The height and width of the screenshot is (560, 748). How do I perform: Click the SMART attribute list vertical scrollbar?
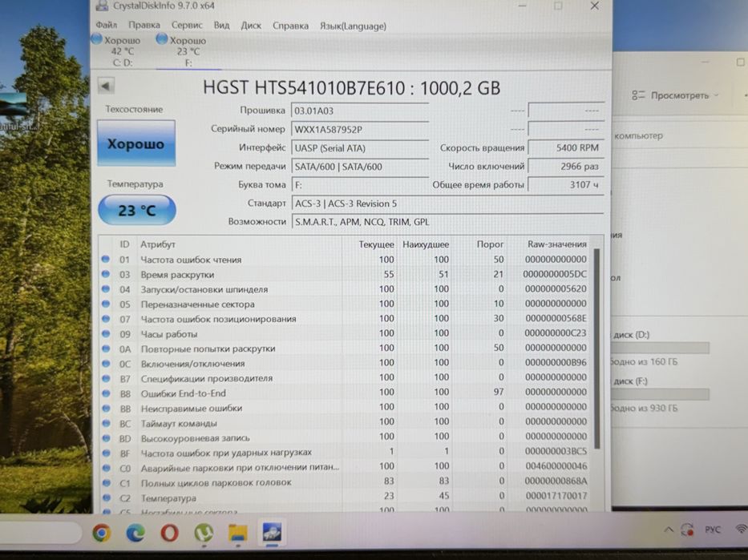coord(596,348)
